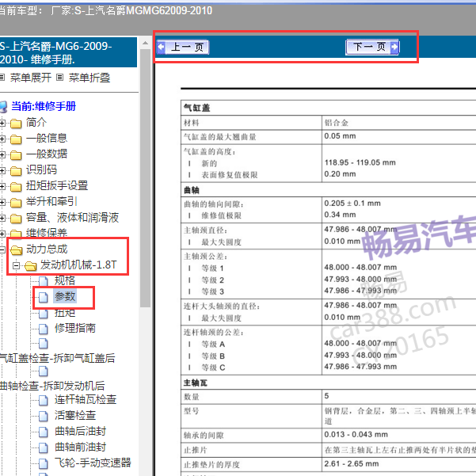This screenshot has height=476, width=476.
Task: Click the 一般数据 folder icon
Action: (16, 155)
